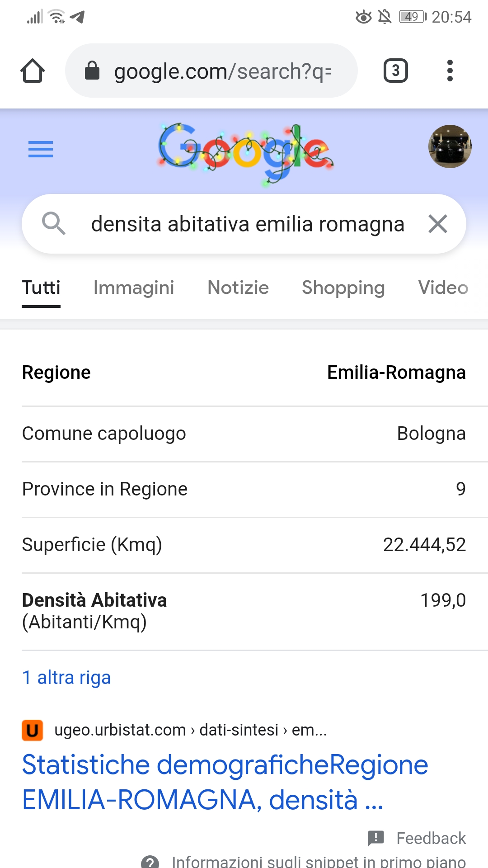This screenshot has width=488, height=868.
Task: Tap the browser home icon
Action: 33,71
